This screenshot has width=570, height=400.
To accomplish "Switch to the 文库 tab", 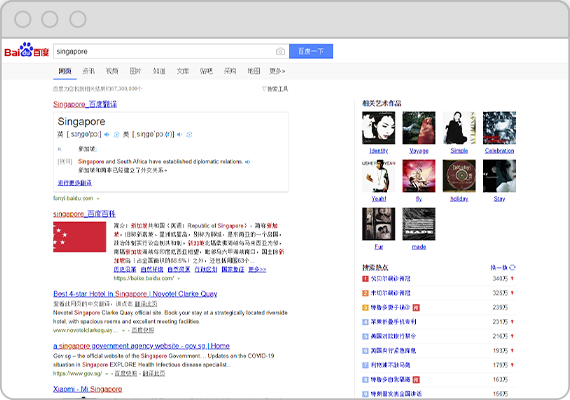I will point(182,71).
